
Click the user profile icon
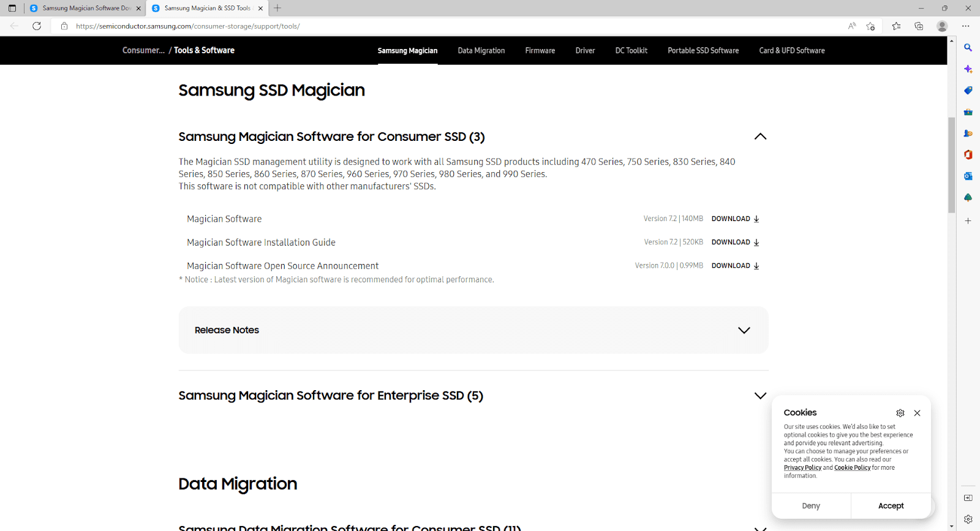coord(942,26)
